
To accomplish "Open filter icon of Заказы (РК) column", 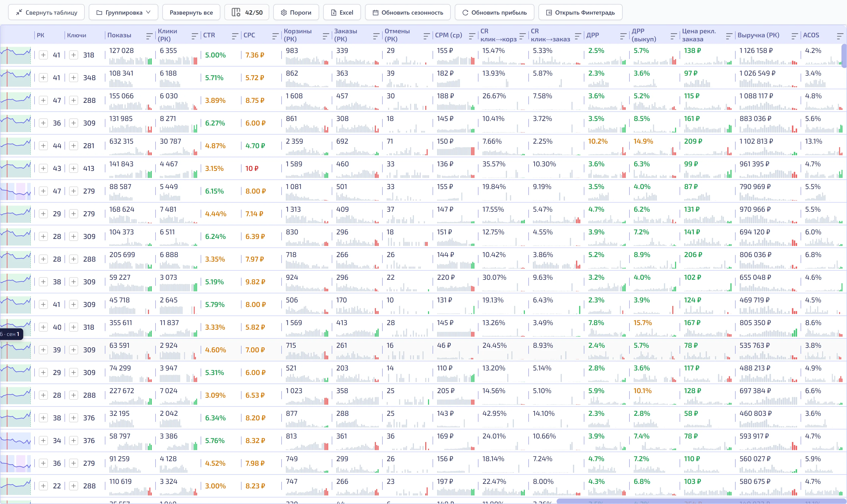I will 376,36.
